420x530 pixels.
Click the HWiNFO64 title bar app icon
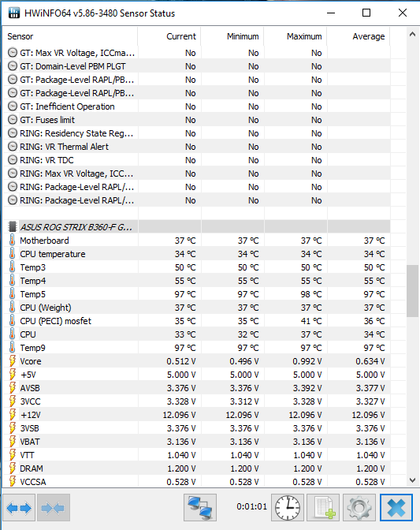[14, 13]
